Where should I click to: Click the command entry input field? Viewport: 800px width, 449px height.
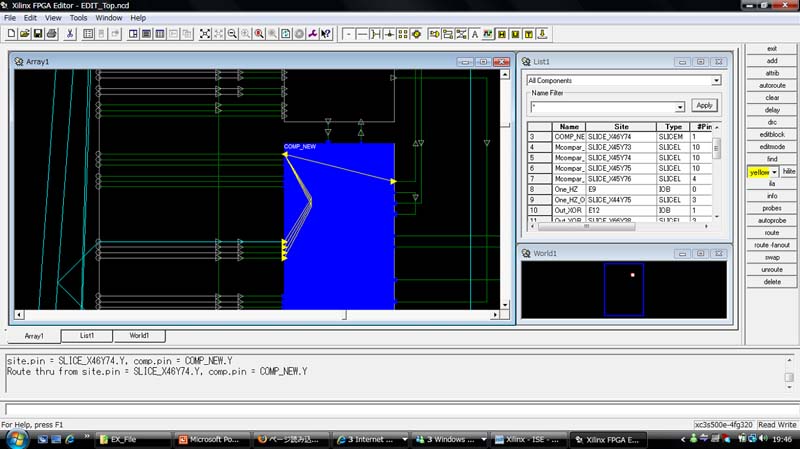coord(398,409)
